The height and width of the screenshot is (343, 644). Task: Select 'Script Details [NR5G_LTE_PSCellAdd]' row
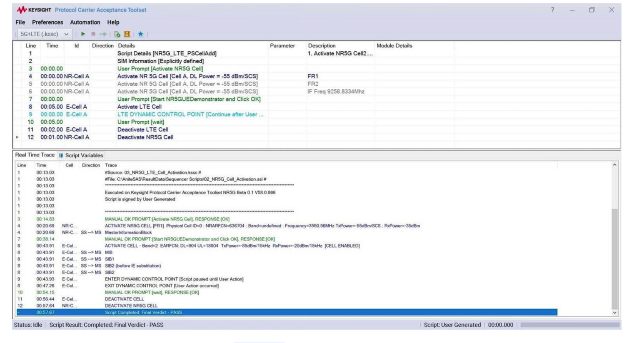tap(167, 53)
